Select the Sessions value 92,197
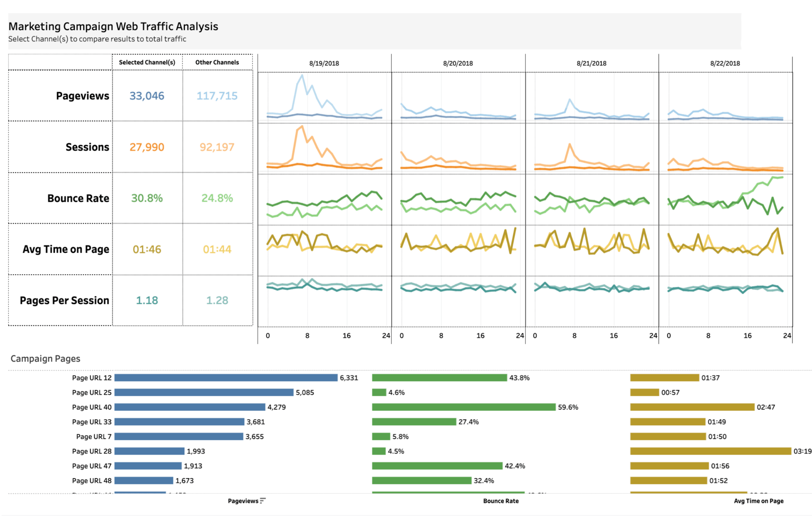This screenshot has width=812, height=523. click(217, 147)
